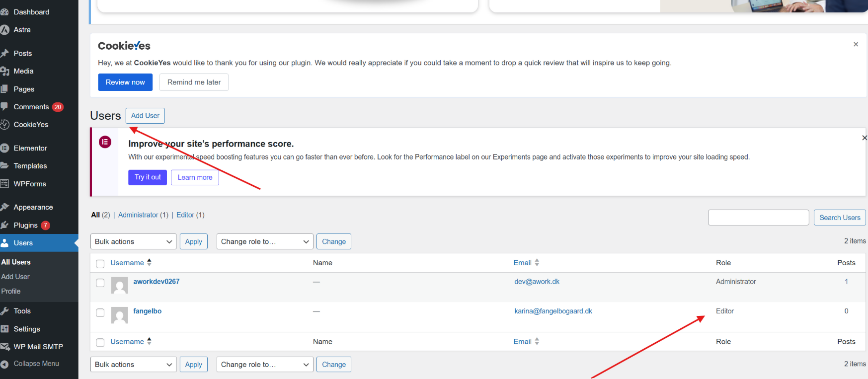
Task: Toggle the select-all checkbox in table header
Action: 100,264
